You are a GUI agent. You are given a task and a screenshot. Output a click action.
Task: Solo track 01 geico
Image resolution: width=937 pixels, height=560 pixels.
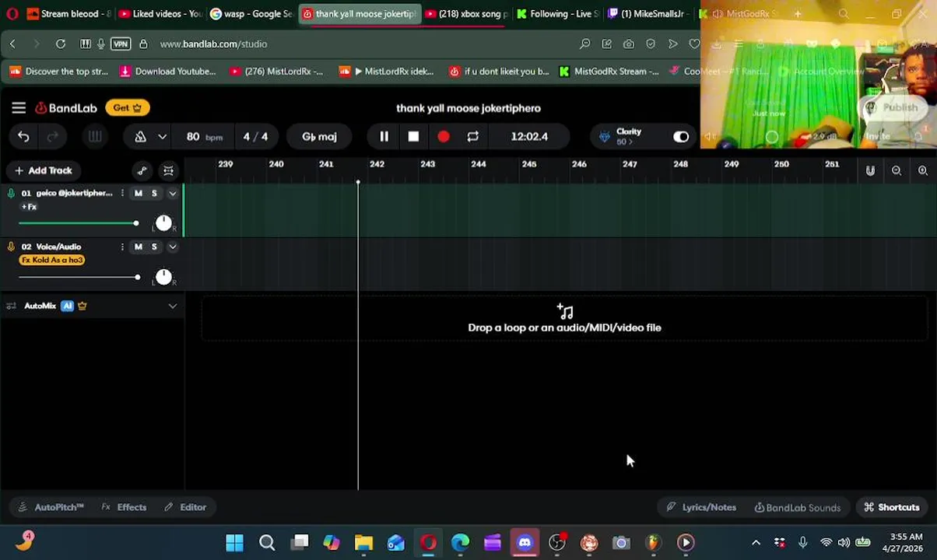[x=154, y=193]
